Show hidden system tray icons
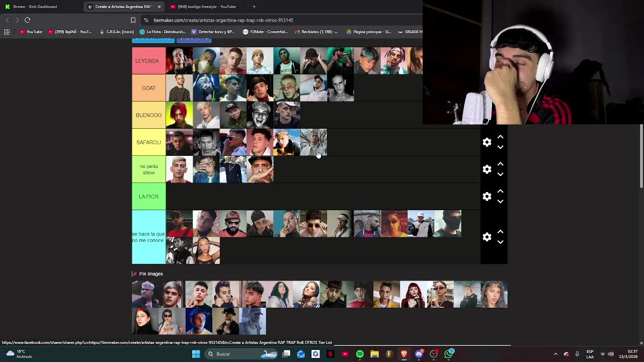This screenshot has width=644, height=362. 555,354
